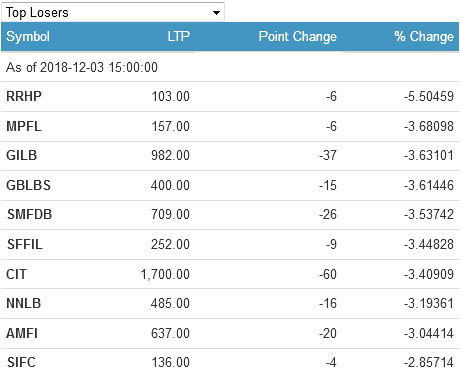
Task: Open the SFFIL symbol
Action: (x=25, y=244)
